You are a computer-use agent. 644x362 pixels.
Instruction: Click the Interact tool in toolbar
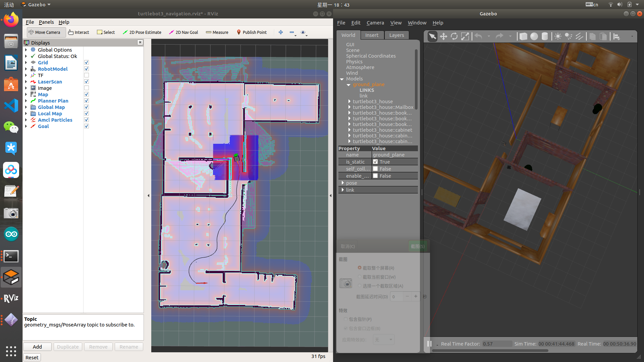click(x=79, y=32)
